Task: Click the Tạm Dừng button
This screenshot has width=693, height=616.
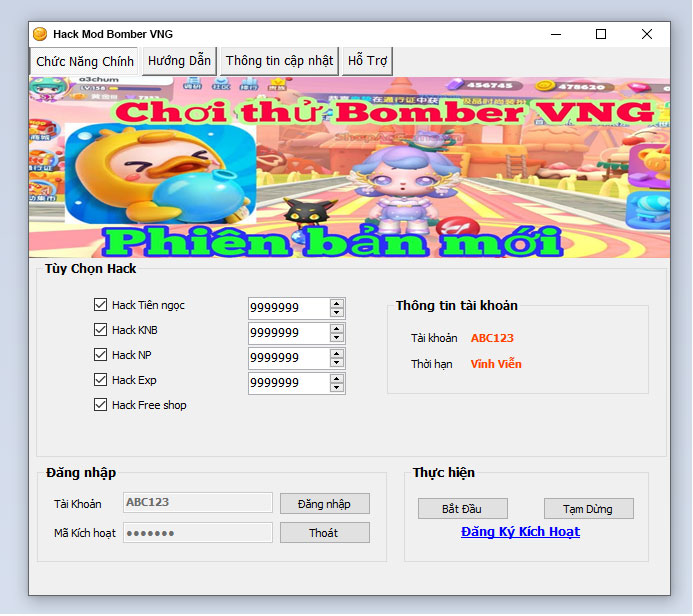Action: point(589,509)
